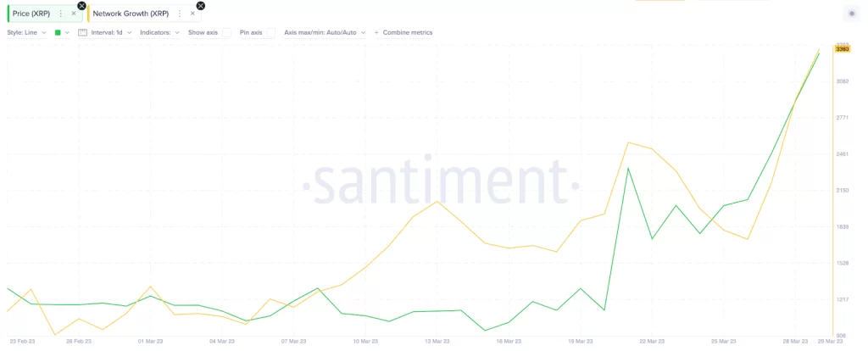Click the 1839 axis value
Viewport: 868px width, 351px height.
coord(843,227)
